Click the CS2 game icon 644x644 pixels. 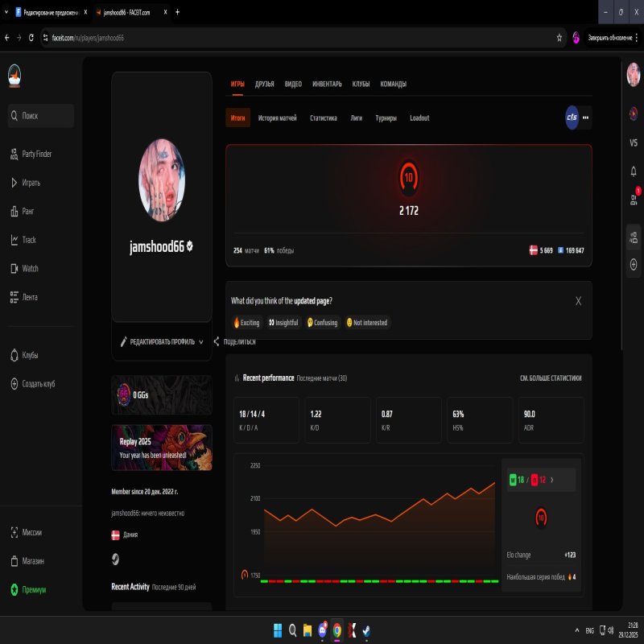[572, 118]
